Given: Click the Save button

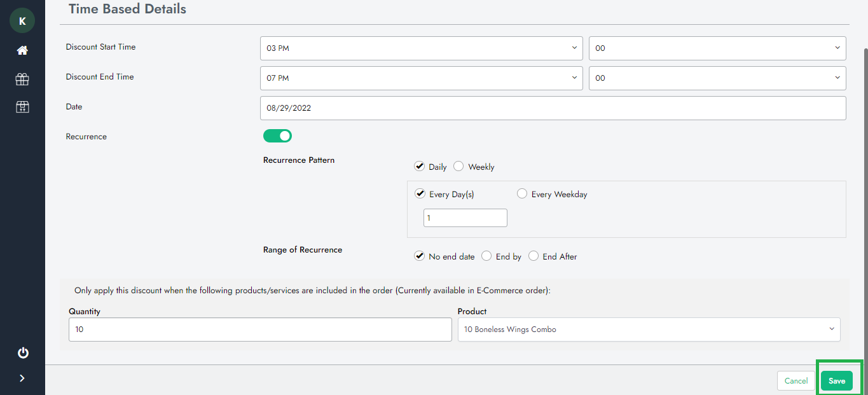Looking at the screenshot, I should click(836, 381).
